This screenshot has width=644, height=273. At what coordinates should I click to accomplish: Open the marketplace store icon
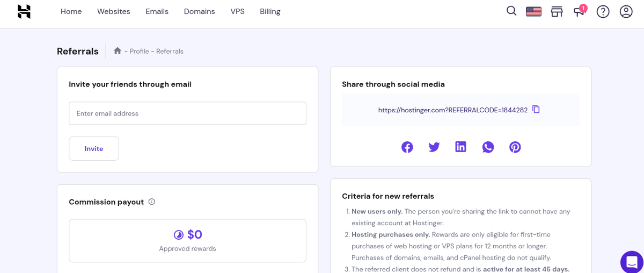557,11
